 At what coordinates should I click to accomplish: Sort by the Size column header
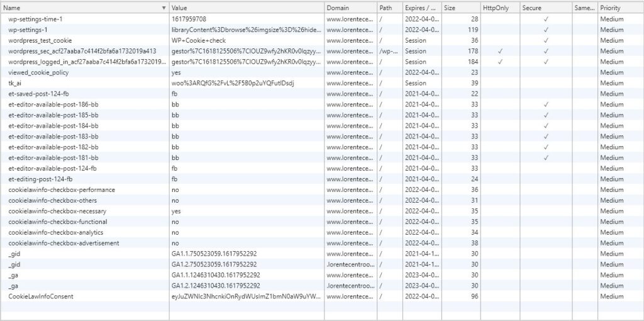461,8
